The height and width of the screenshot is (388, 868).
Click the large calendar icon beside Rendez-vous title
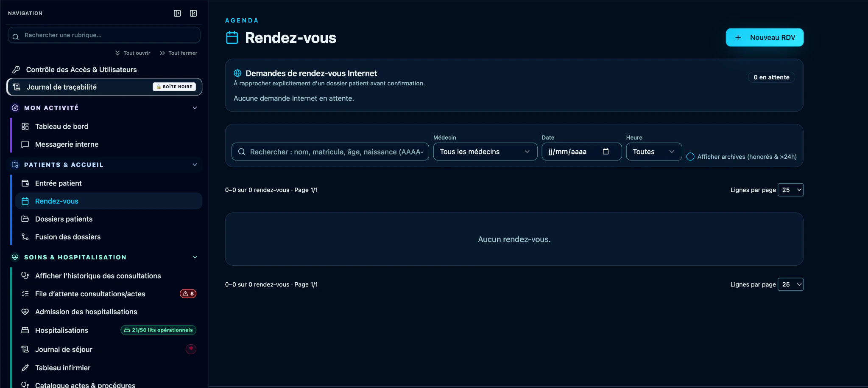(x=232, y=38)
